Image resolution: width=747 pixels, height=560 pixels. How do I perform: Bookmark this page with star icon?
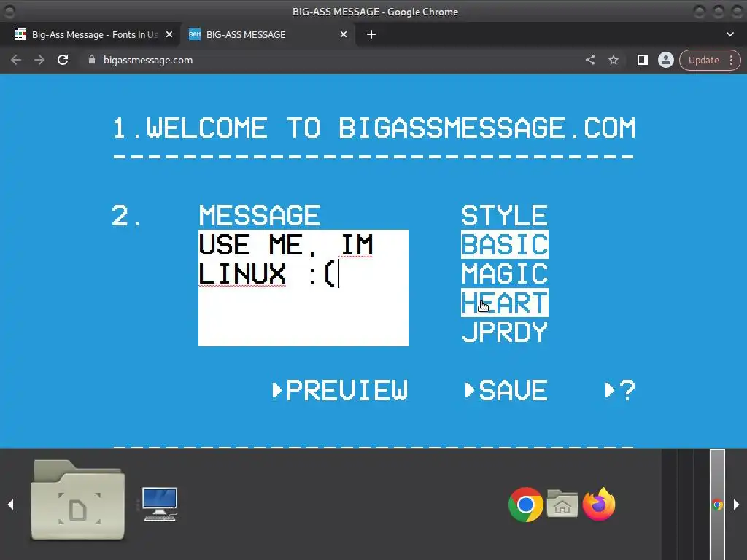coord(614,60)
